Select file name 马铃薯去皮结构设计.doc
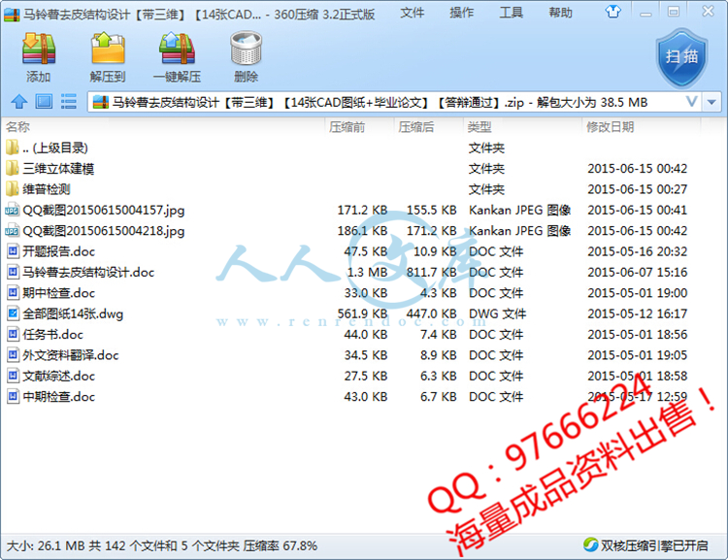This screenshot has height=560, width=728. [88, 273]
